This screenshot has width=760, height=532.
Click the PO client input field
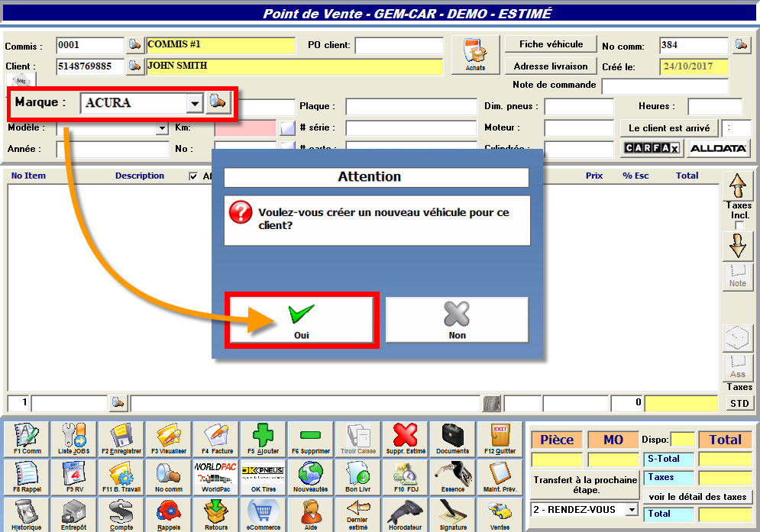coord(399,46)
